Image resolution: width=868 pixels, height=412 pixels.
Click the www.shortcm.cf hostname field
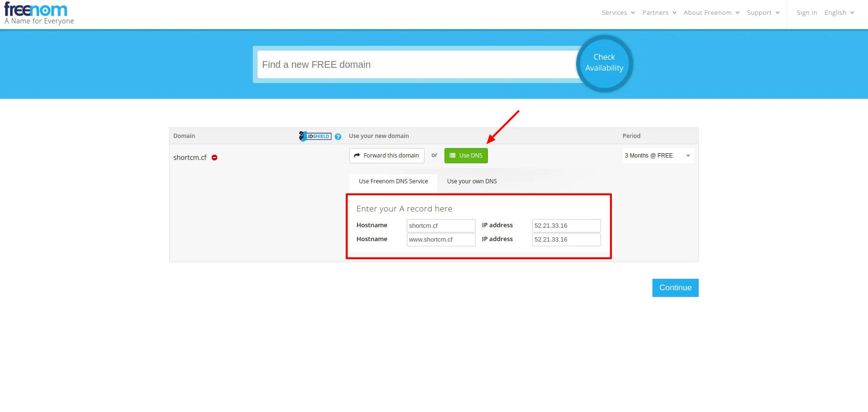tap(441, 240)
